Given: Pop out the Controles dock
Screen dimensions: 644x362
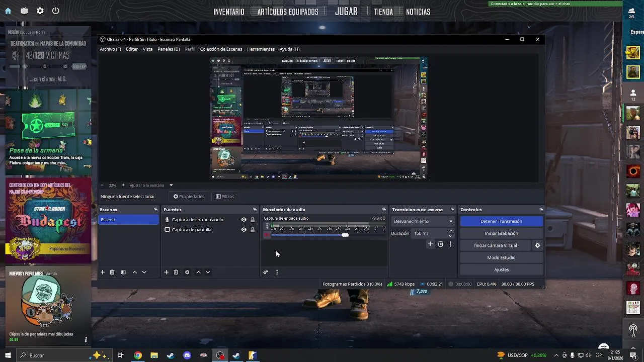Looking at the screenshot, I should pos(541,210).
